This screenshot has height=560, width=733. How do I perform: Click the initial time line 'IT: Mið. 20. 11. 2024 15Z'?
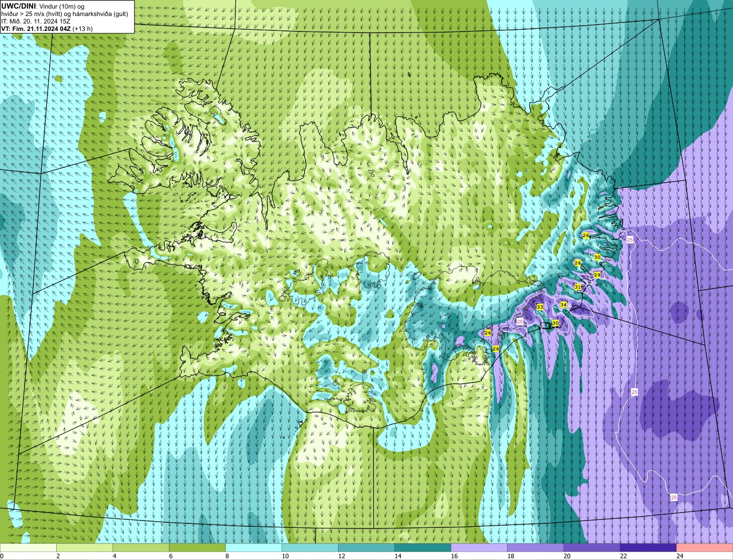[x=36, y=21]
